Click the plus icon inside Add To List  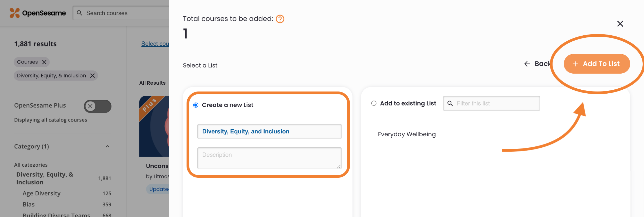(575, 64)
